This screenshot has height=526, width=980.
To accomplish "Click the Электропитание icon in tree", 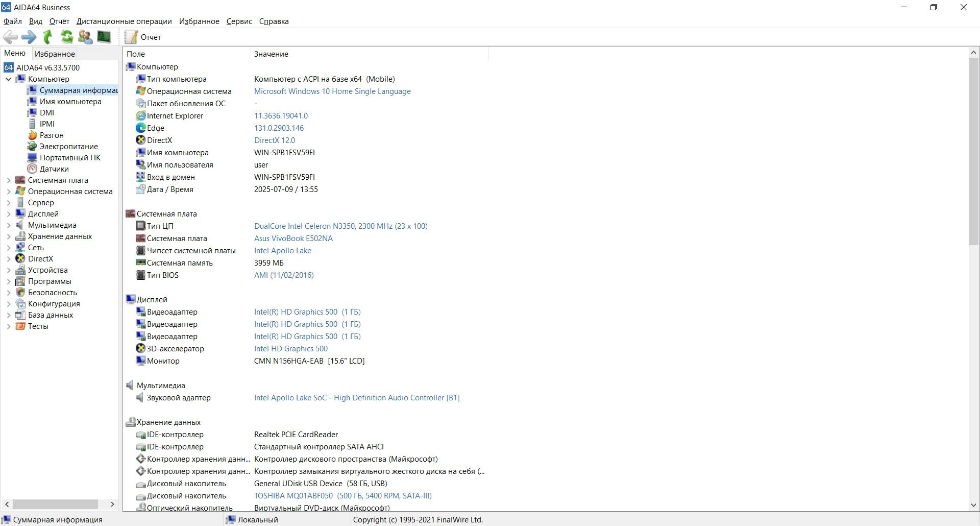I will click(x=32, y=147).
